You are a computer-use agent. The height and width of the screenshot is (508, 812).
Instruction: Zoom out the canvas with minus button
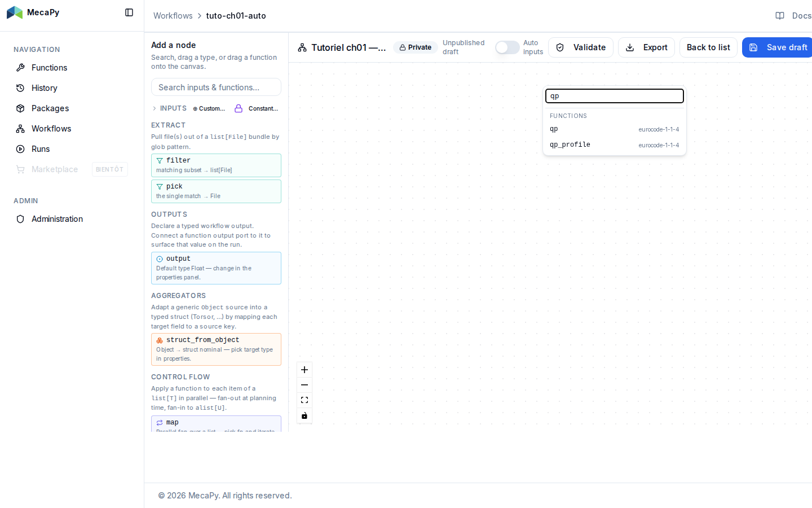[304, 385]
